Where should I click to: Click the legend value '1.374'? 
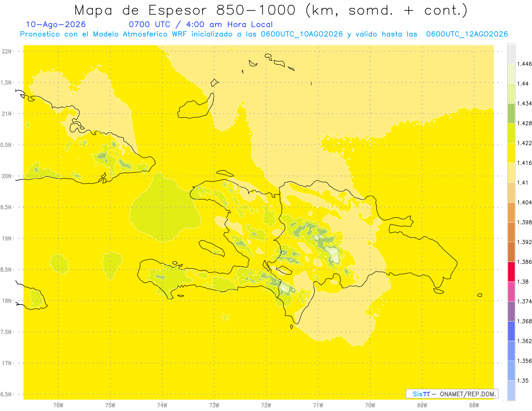click(524, 301)
